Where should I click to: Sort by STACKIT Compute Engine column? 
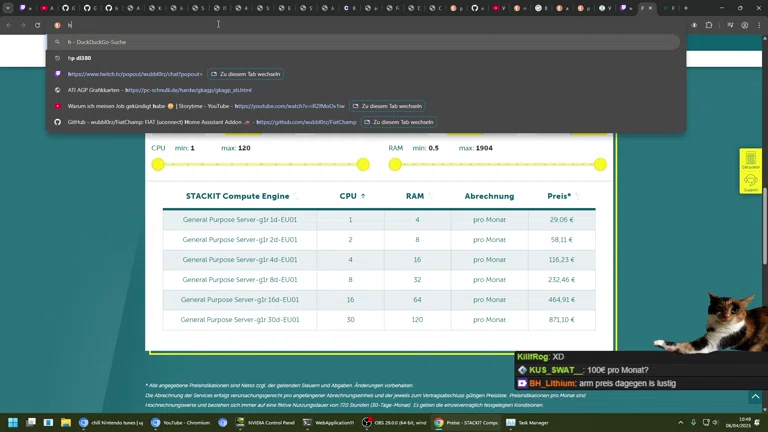[238, 196]
